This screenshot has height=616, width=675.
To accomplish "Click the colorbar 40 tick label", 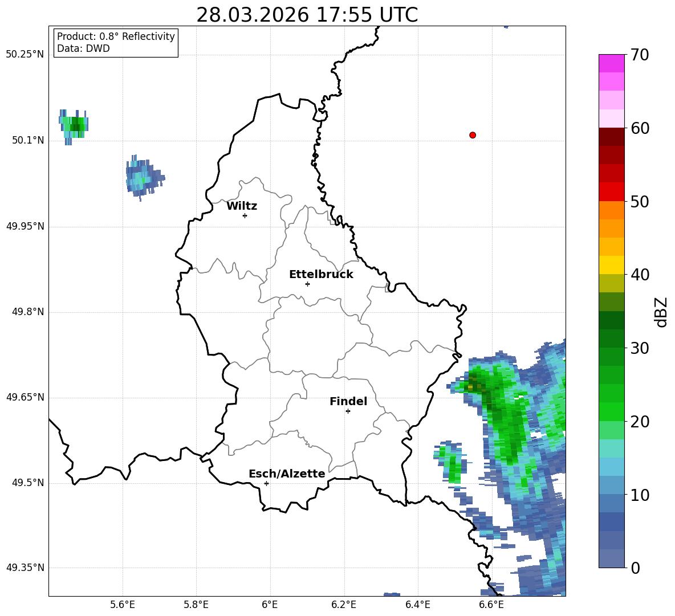I will 640,275.
